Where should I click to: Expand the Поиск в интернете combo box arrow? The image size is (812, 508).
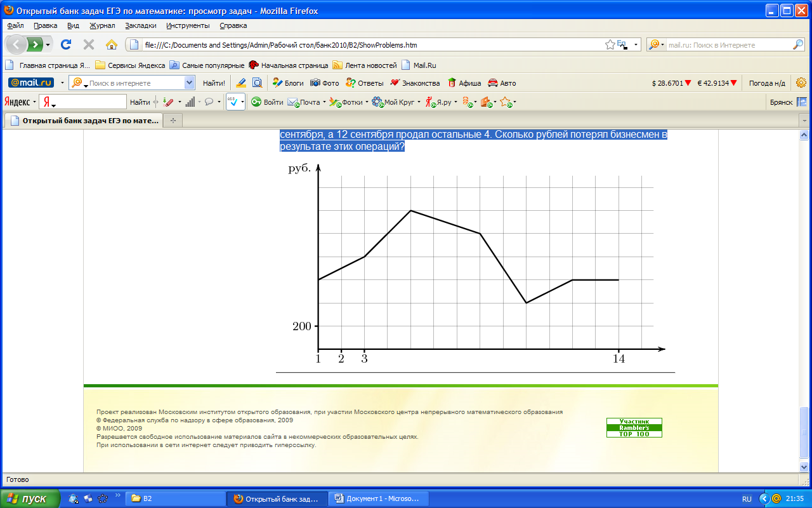tap(189, 83)
